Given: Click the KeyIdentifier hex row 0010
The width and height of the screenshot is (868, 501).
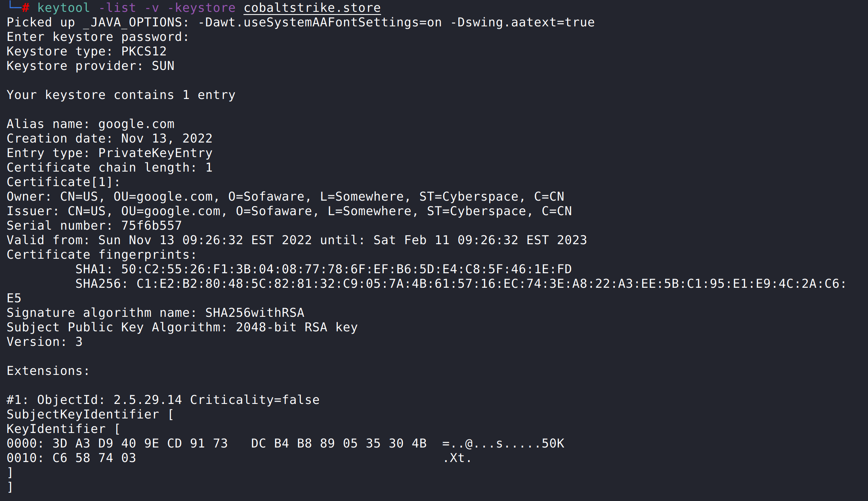Looking at the screenshot, I should click(239, 458).
